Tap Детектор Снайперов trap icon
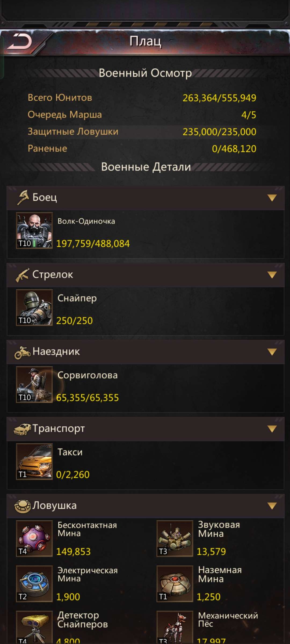Screen dimensions: 290x644 pyautogui.click(x=34, y=627)
